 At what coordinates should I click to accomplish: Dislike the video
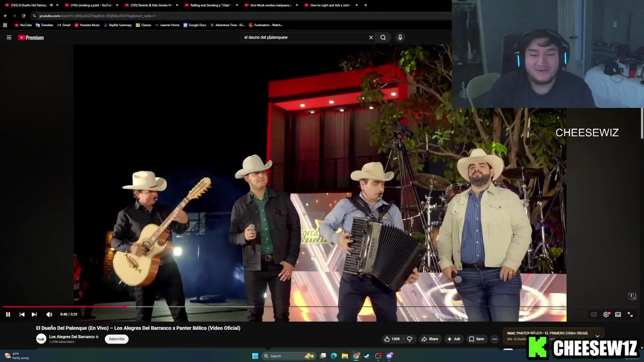(x=410, y=339)
